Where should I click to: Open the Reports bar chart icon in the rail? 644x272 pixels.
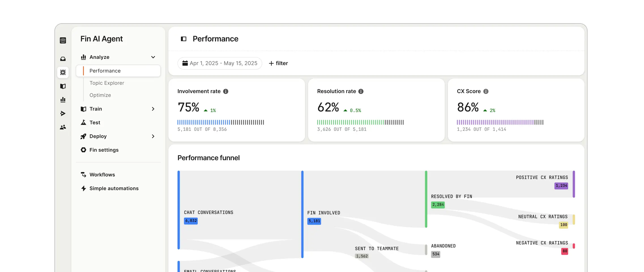click(x=63, y=100)
